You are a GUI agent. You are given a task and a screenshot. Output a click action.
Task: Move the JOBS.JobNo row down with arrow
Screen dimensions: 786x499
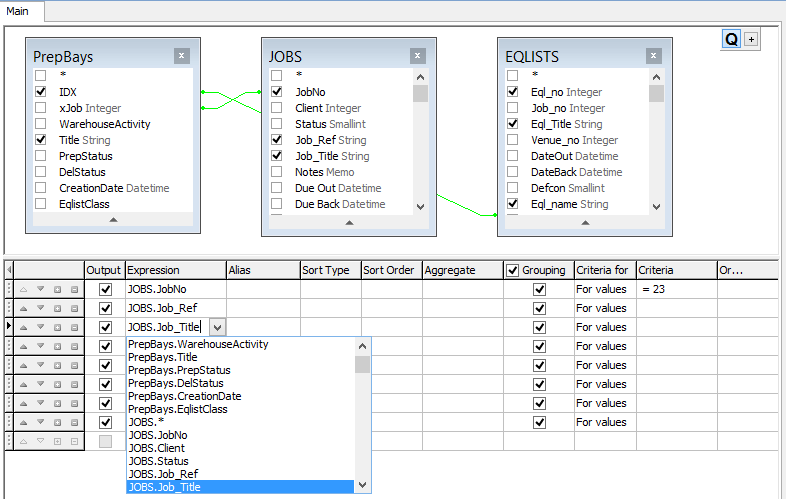(x=42, y=289)
